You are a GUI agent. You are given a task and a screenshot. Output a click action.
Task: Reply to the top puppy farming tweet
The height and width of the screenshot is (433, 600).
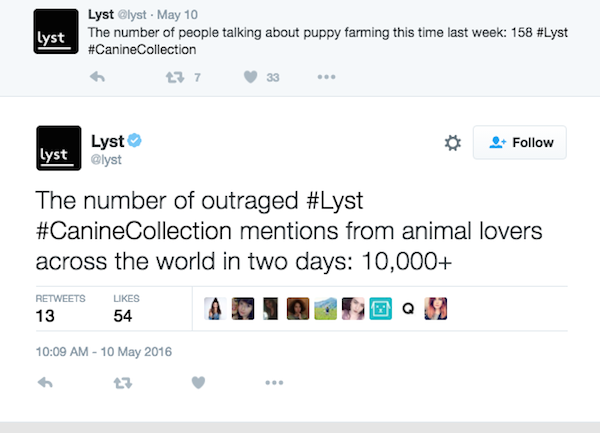[x=97, y=76]
